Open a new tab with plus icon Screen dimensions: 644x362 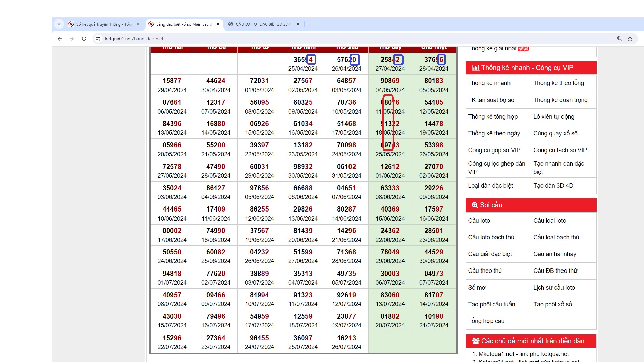click(x=310, y=24)
